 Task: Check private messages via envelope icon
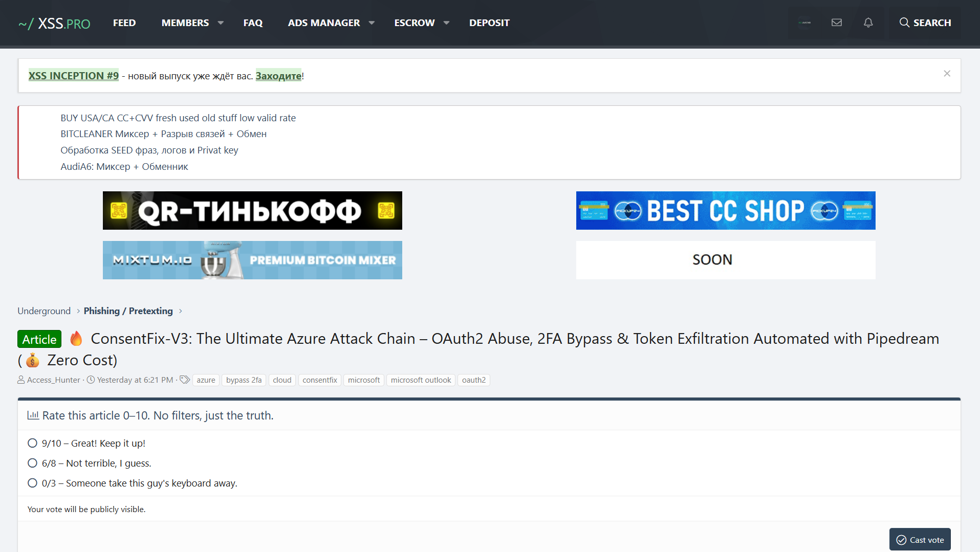point(836,22)
